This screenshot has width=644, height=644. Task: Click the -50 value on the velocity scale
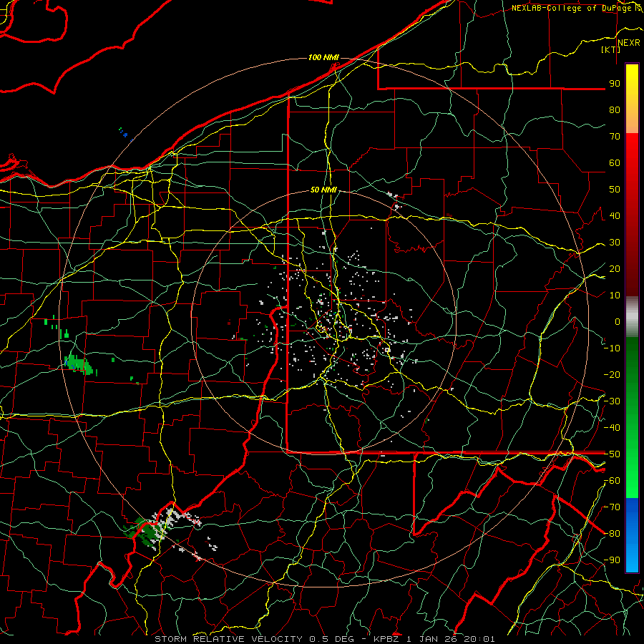[x=612, y=454]
